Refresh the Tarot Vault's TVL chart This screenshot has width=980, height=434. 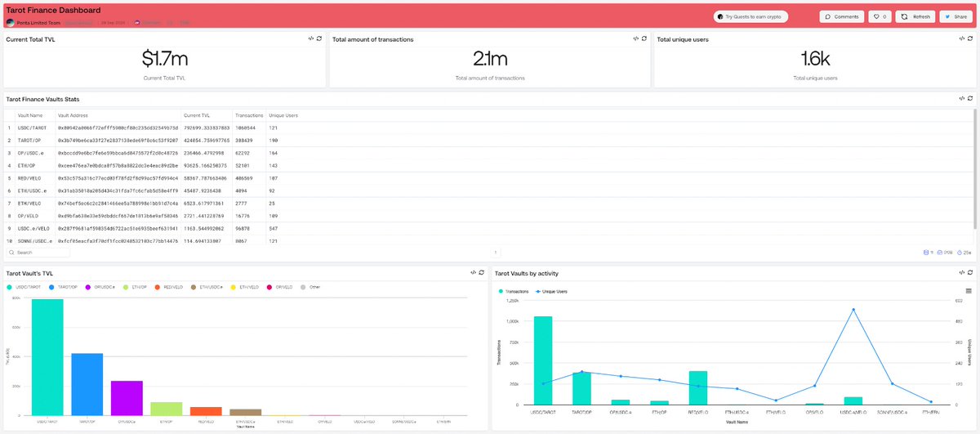(x=480, y=272)
